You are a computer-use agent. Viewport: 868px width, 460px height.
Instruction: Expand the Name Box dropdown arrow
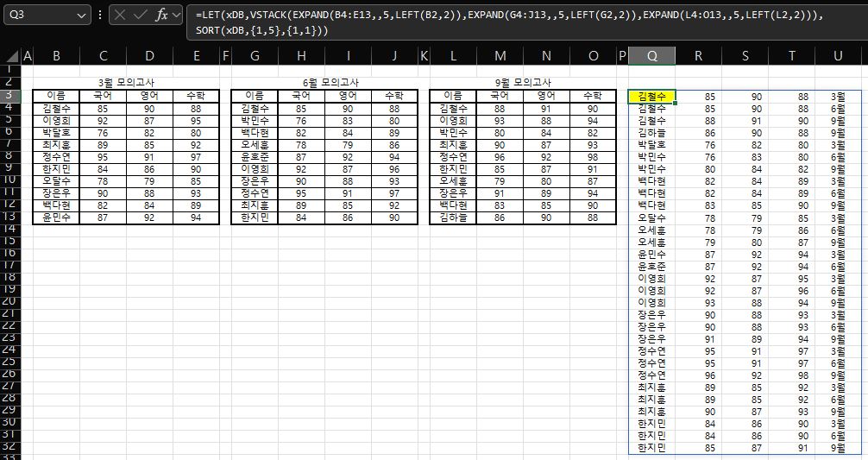[81, 15]
